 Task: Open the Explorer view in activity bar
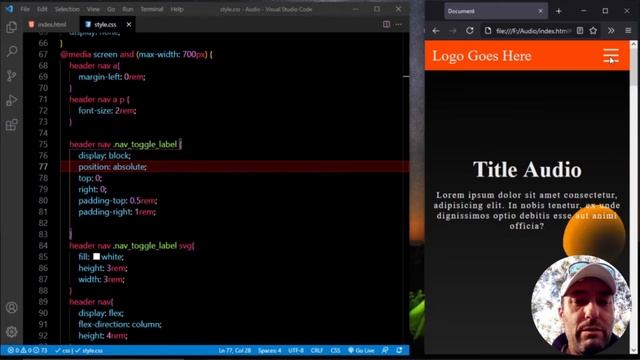click(x=11, y=27)
